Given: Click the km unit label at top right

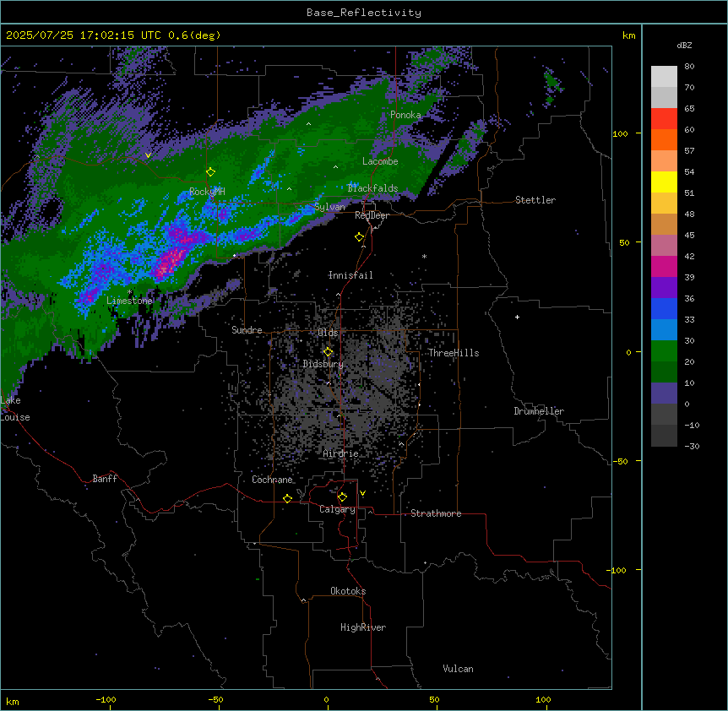Looking at the screenshot, I should click(628, 35).
